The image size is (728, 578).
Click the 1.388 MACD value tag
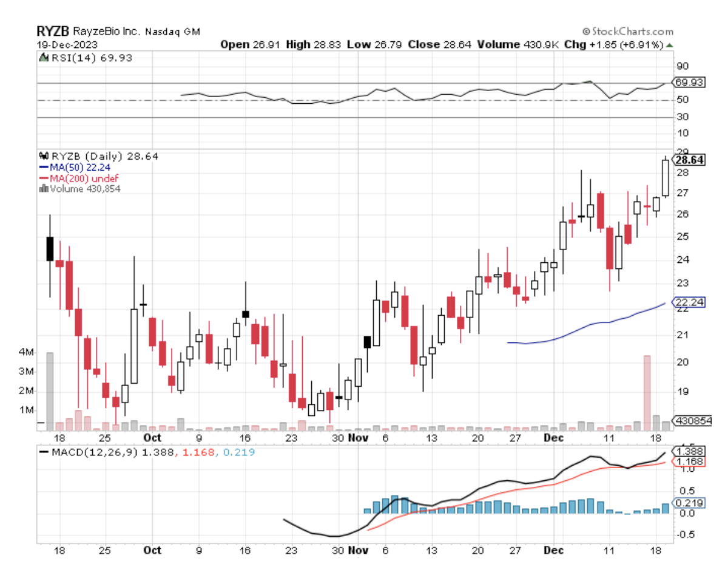pyautogui.click(x=690, y=452)
